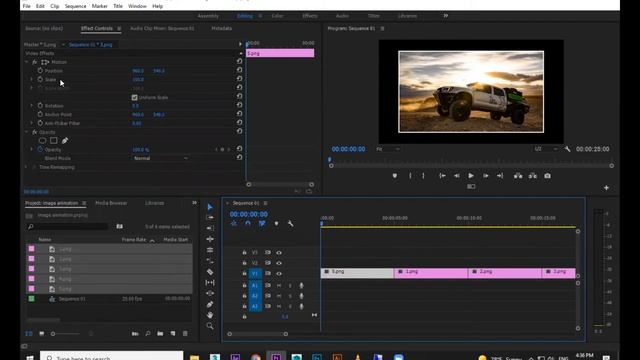
Task: Toggle Snap magnet in timeline
Action: [x=248, y=224]
